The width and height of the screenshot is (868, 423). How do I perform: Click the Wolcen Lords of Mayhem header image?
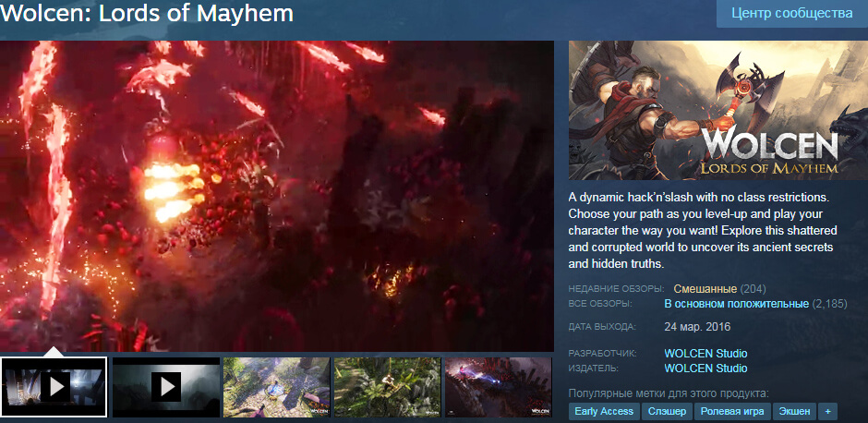coord(718,110)
